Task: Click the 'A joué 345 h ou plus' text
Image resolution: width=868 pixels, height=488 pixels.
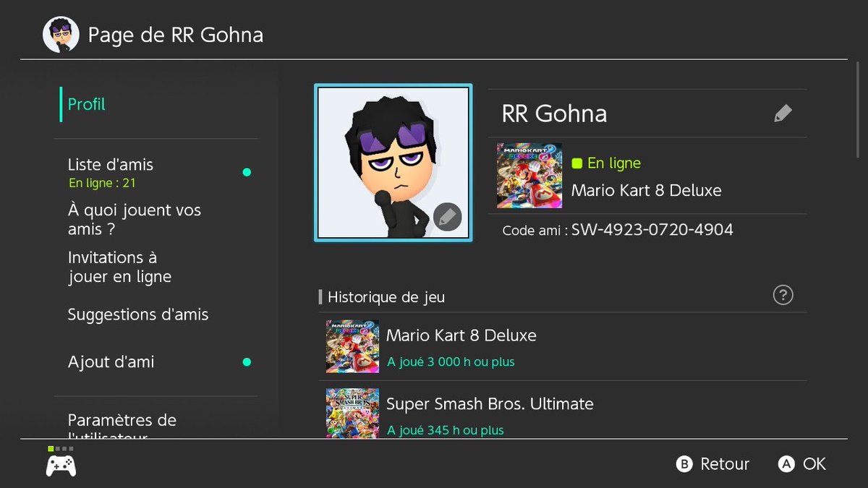Action: pos(446,430)
